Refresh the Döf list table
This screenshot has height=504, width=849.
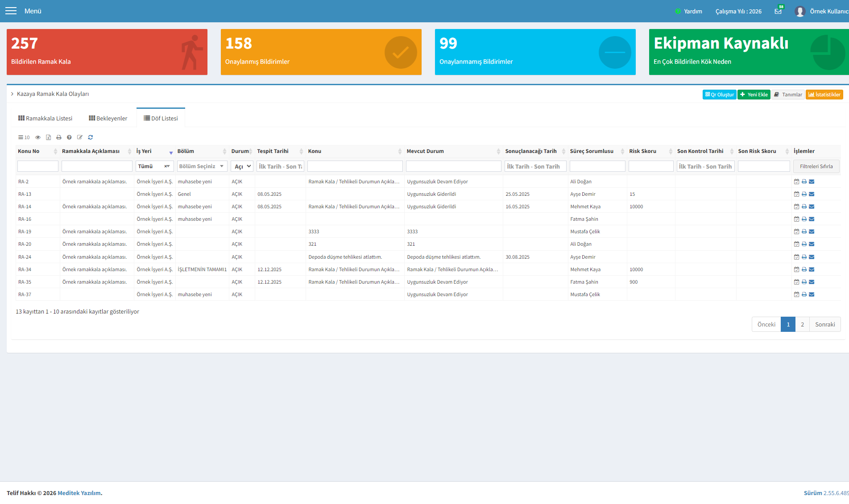point(91,137)
